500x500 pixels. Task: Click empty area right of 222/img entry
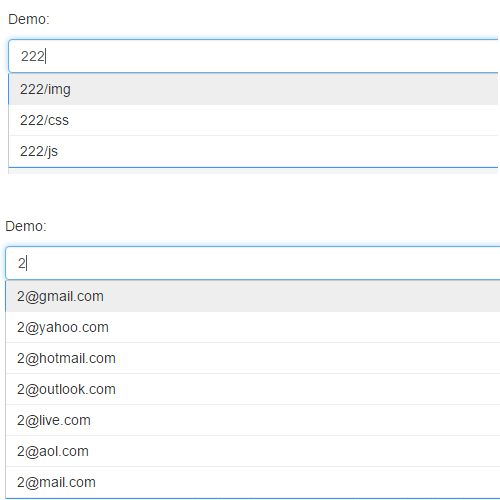[x=283, y=89]
